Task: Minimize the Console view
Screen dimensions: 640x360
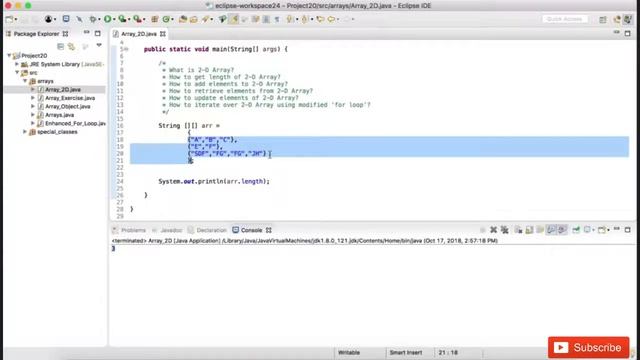Action: click(x=617, y=229)
